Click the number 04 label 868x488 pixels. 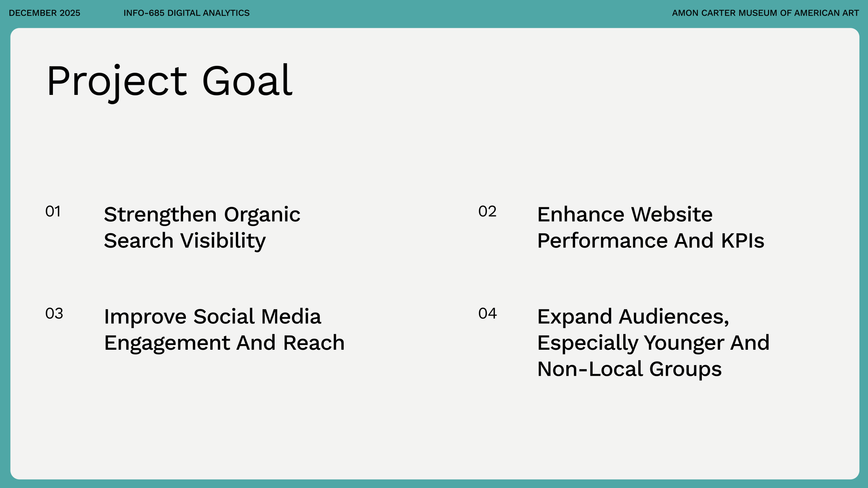487,313
